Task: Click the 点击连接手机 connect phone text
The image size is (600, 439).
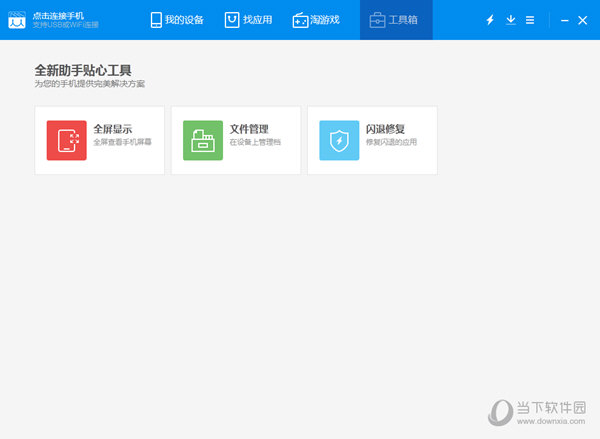Action: (x=58, y=16)
